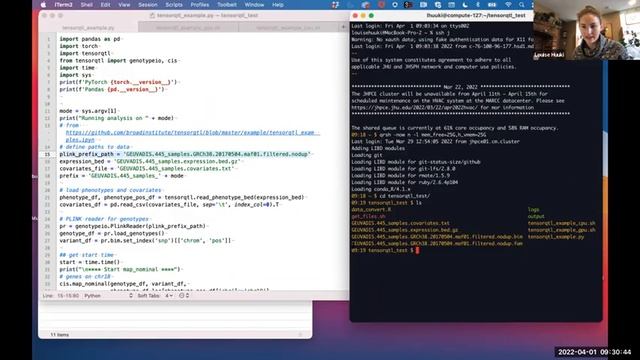640x360 pixels.
Task: Click the battery status icon
Action: tap(492, 5)
